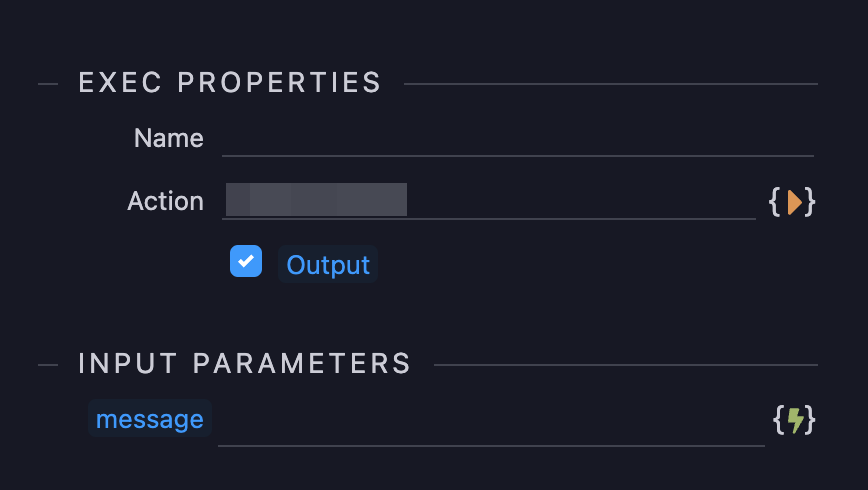Toggle output via the Output label

pos(328,265)
